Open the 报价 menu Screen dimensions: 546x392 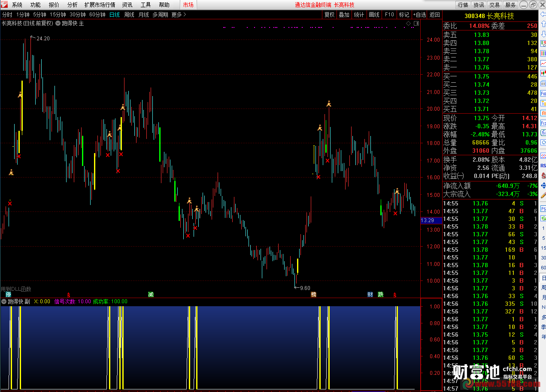coord(54,5)
